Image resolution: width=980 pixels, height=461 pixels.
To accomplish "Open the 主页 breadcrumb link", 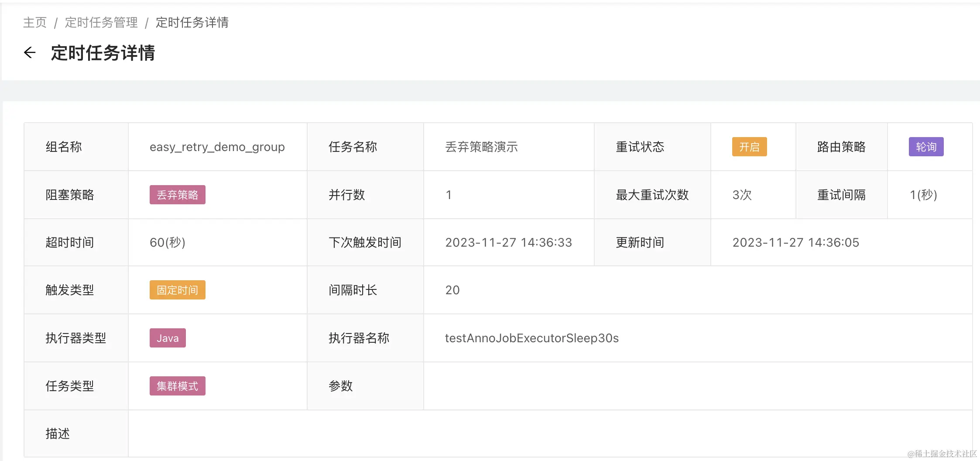I will (35, 22).
